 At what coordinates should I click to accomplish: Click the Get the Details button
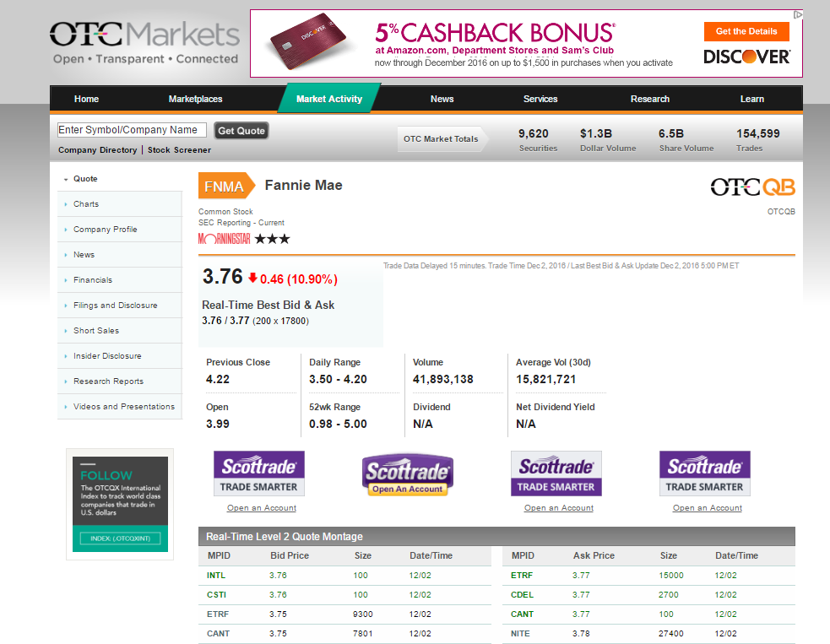pyautogui.click(x=746, y=31)
